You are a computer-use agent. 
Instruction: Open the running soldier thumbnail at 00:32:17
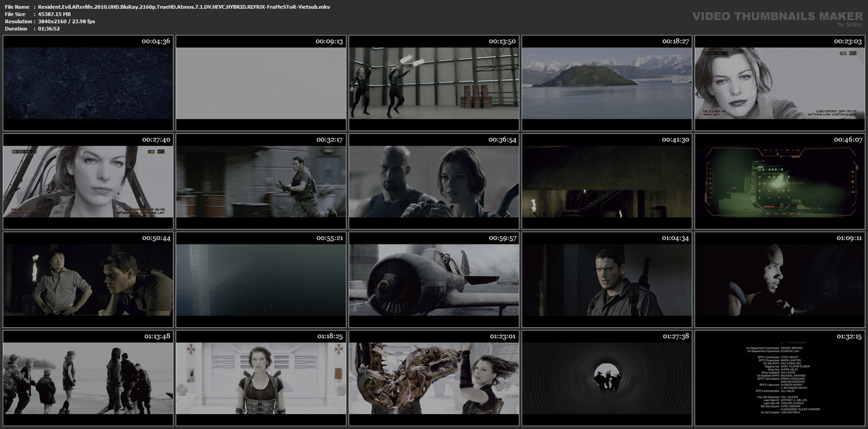pyautogui.click(x=261, y=181)
